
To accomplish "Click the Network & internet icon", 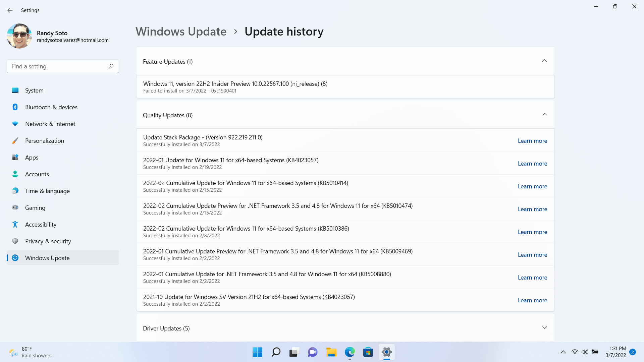I will click(x=15, y=123).
